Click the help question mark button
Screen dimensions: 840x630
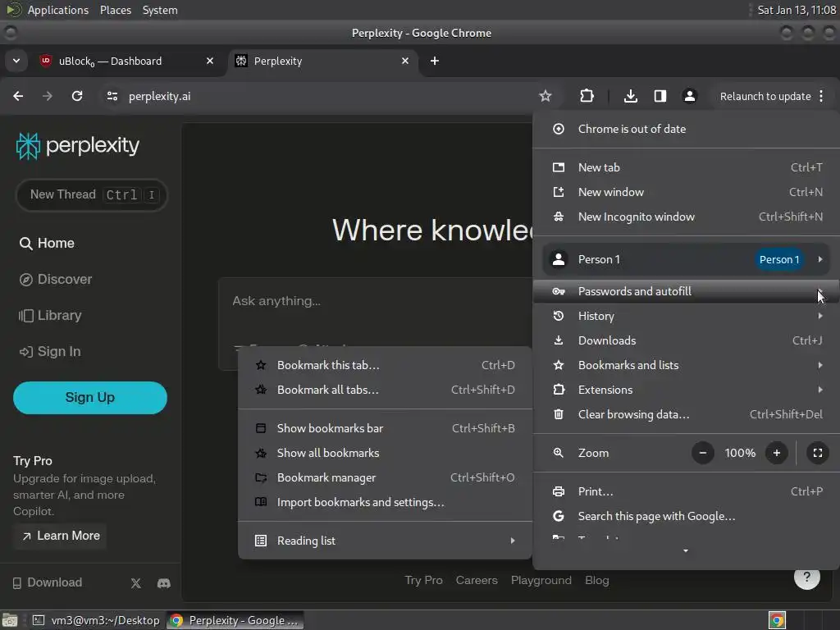pyautogui.click(x=807, y=577)
